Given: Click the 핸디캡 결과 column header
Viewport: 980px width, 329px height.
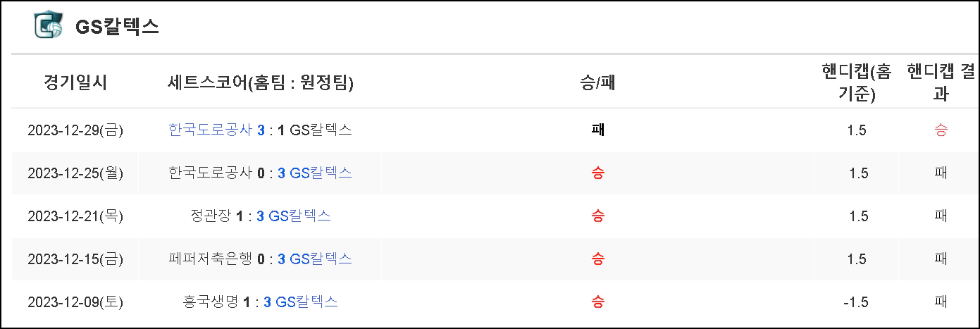Looking at the screenshot, I should [x=941, y=82].
